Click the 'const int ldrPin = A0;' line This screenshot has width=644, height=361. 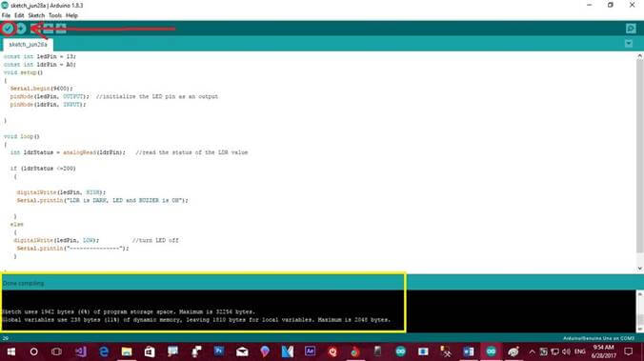coord(40,65)
